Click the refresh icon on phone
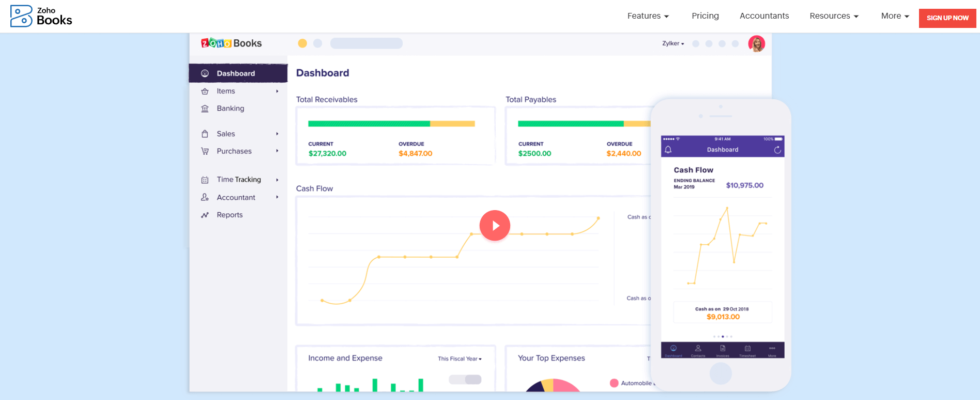This screenshot has width=980, height=400. tap(777, 150)
